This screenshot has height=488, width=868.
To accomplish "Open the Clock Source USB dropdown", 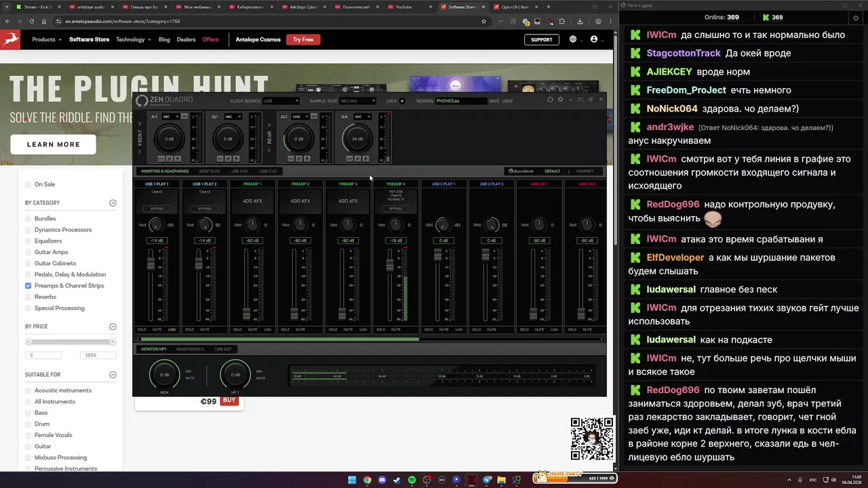I will (x=281, y=101).
